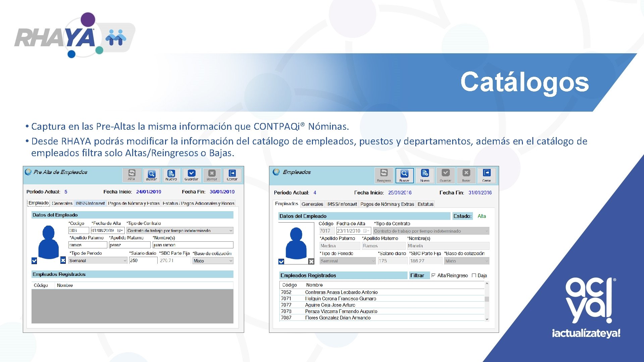Screen dimensions: 644x362
Task: Click photo accept checkmark in Empleados window
Action: click(281, 261)
